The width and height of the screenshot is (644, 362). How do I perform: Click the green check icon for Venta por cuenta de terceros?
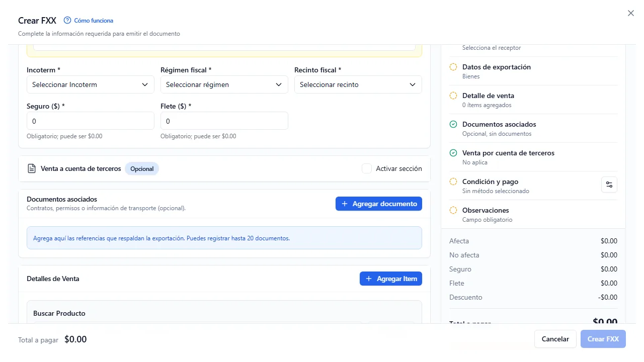pos(453,153)
